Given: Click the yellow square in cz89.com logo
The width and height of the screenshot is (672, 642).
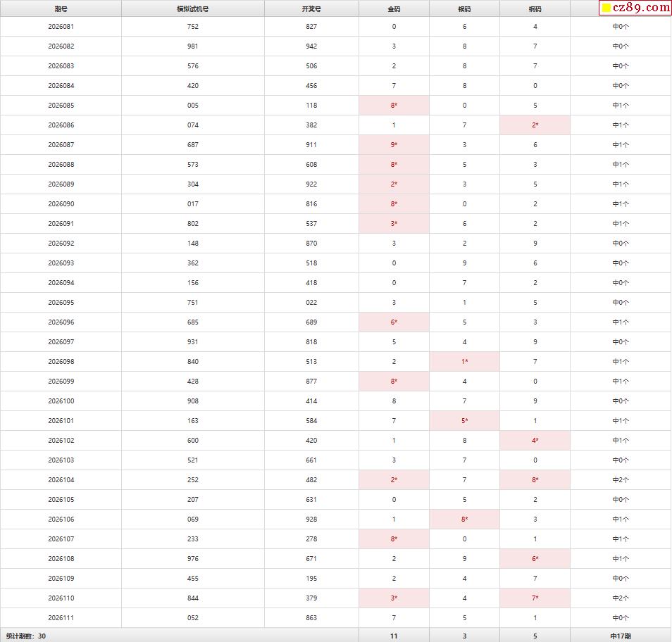Looking at the screenshot, I should pyautogui.click(x=606, y=8).
